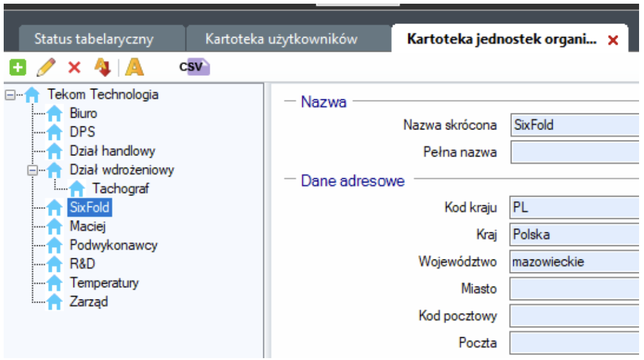
Task: Click the Poczta input field
Action: pyautogui.click(x=574, y=343)
